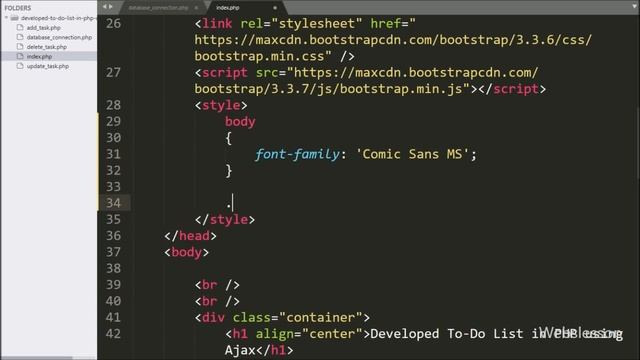This screenshot has width=640, height=360.
Task: Click the 'Developed To-Do List' heading text
Action: [447, 334]
